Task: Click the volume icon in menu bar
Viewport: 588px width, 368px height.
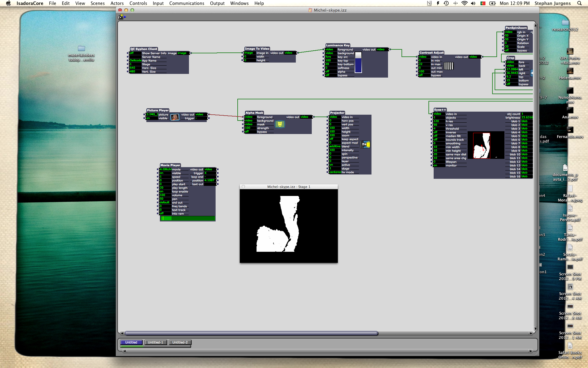Action: [x=473, y=3]
